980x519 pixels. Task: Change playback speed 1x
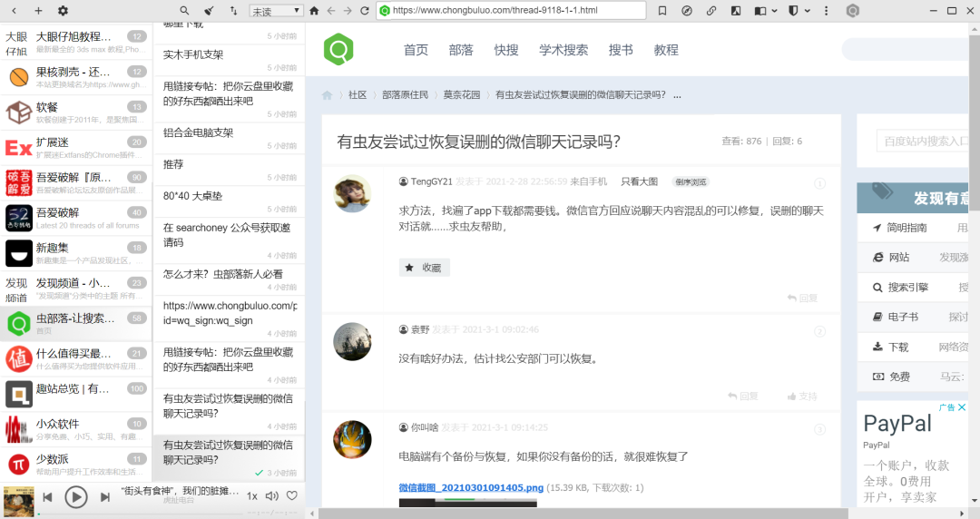pyautogui.click(x=252, y=496)
